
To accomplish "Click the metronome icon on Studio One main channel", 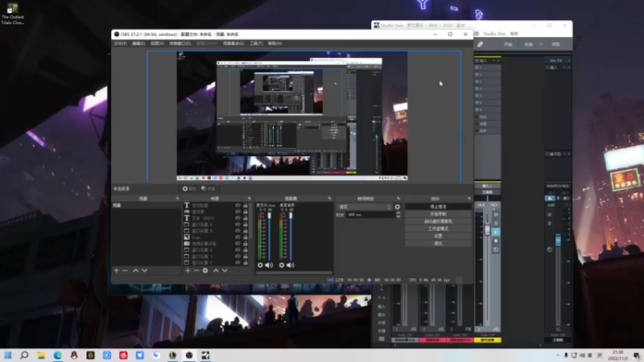I will [550, 198].
